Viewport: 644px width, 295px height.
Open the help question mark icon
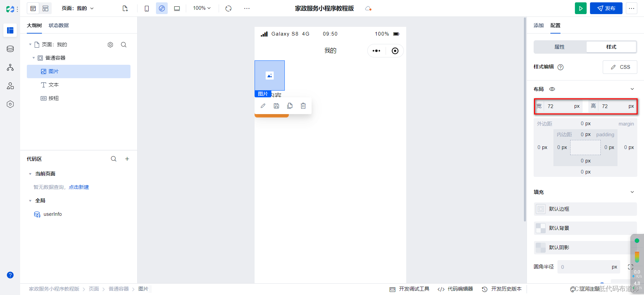[10, 275]
